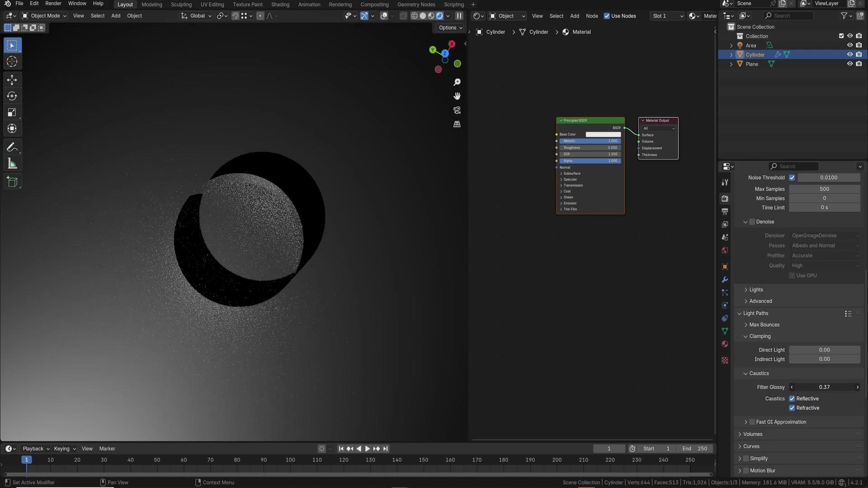The image size is (868, 488).
Task: Toggle Noise Threshold checkbox
Action: [792, 178]
